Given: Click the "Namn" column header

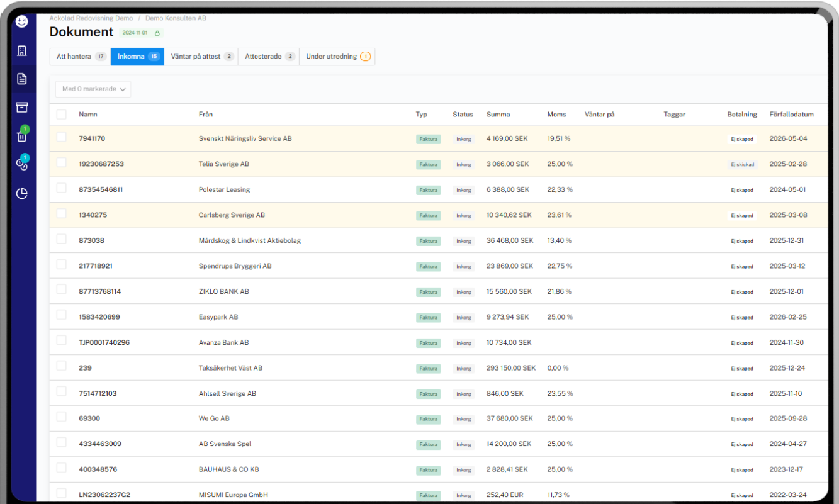Looking at the screenshot, I should [x=88, y=115].
